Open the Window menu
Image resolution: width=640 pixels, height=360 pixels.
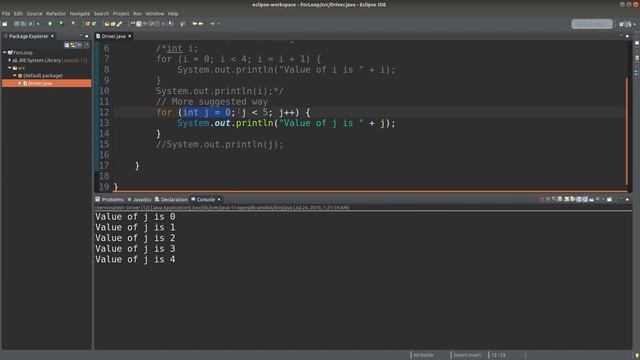coord(155,13)
